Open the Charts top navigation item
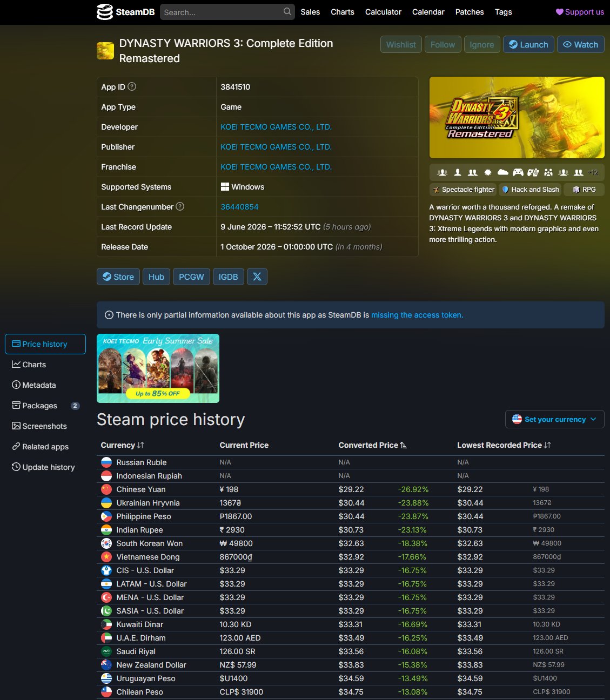Viewport: 610px width, 700px height. [343, 12]
